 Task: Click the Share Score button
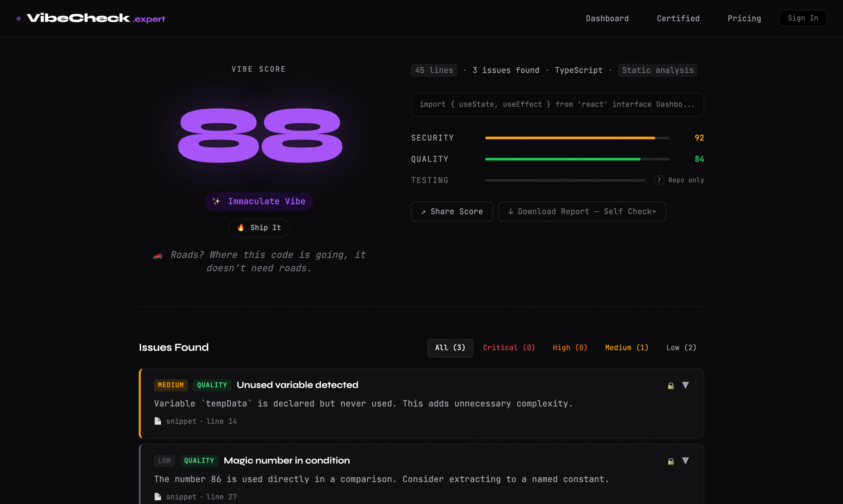(x=452, y=211)
